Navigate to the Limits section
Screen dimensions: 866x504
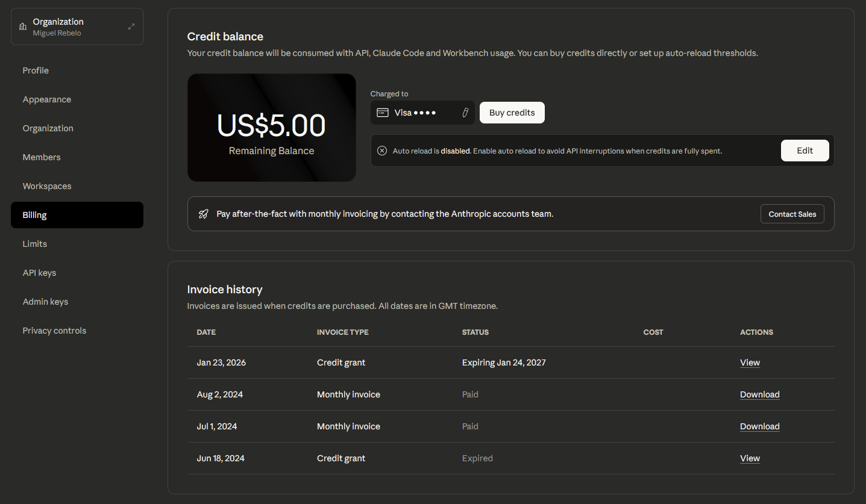[34, 243]
